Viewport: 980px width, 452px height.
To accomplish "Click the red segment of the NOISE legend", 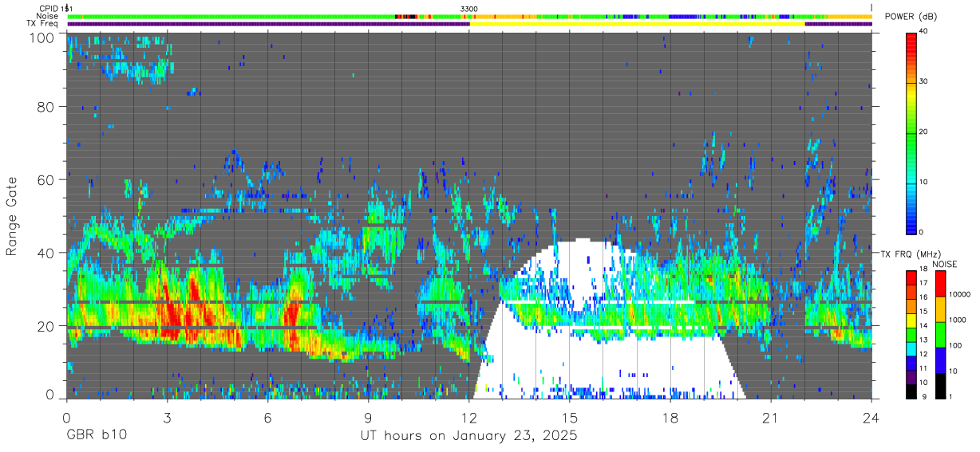I will [940, 284].
